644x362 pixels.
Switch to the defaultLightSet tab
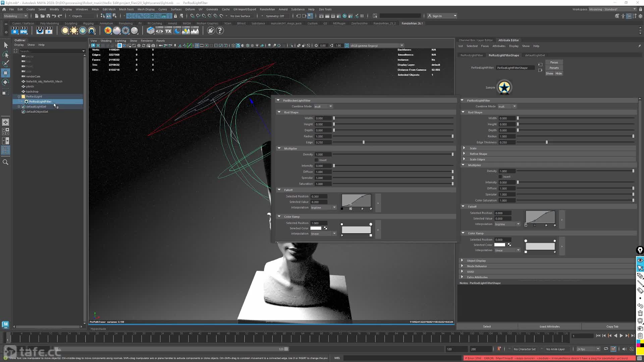535,55
